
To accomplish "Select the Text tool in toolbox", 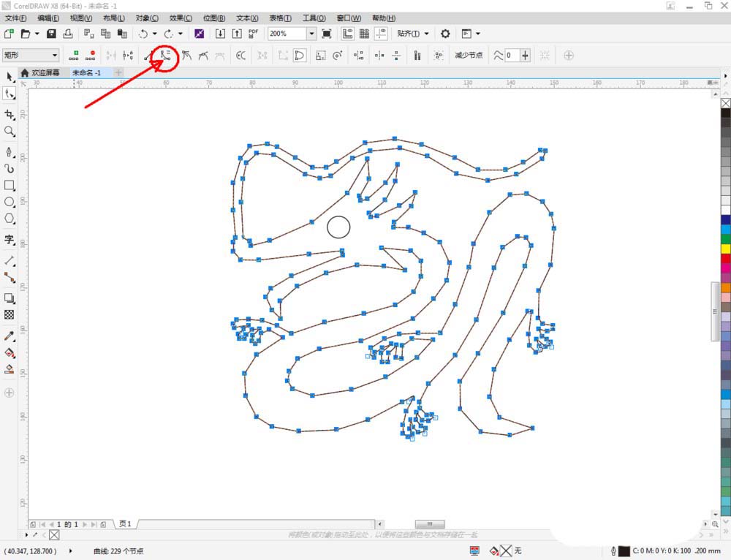I will [10, 240].
